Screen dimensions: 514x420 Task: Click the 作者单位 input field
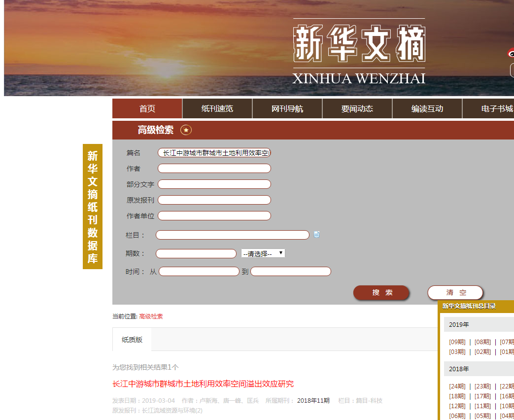[x=214, y=216]
